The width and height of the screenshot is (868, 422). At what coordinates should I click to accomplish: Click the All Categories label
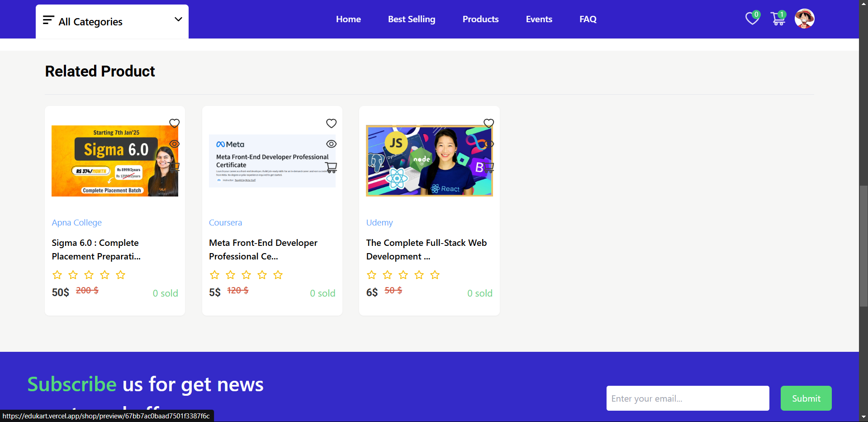(90, 22)
